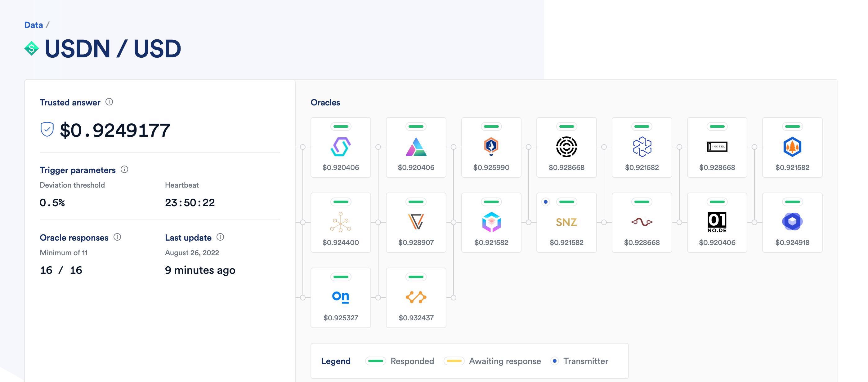Image resolution: width=868 pixels, height=382 pixels.
Task: Select the SNZ oracle node icon
Action: 566,222
